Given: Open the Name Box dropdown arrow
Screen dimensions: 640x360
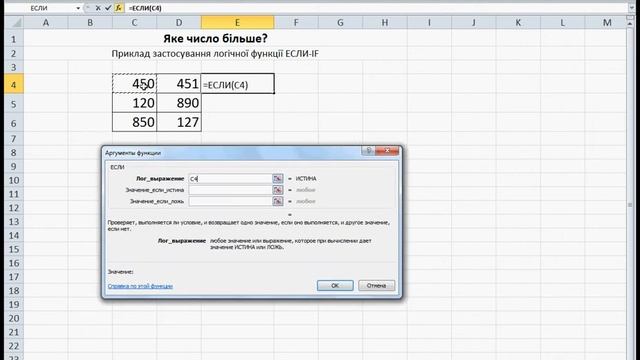Looking at the screenshot, I should coord(78,8).
